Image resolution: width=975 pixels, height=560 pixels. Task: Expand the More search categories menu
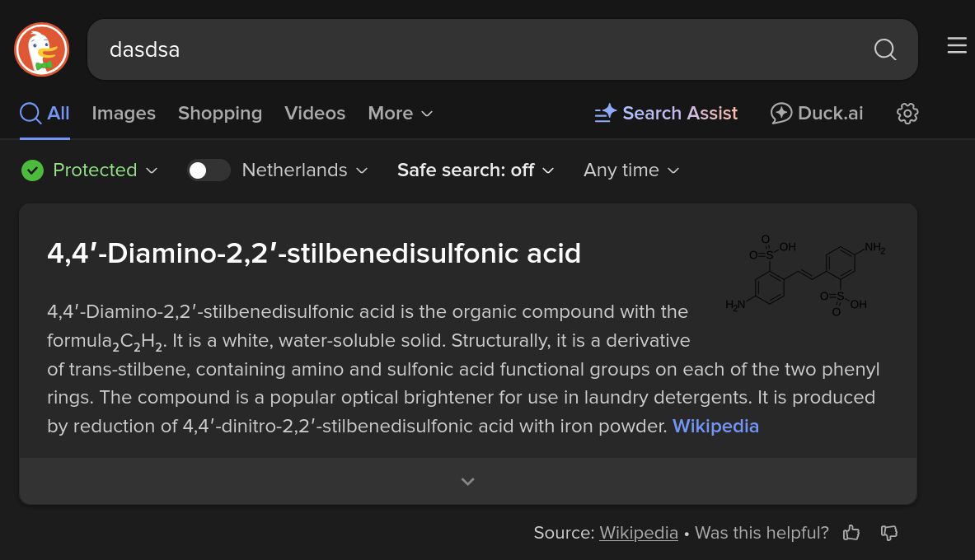400,114
